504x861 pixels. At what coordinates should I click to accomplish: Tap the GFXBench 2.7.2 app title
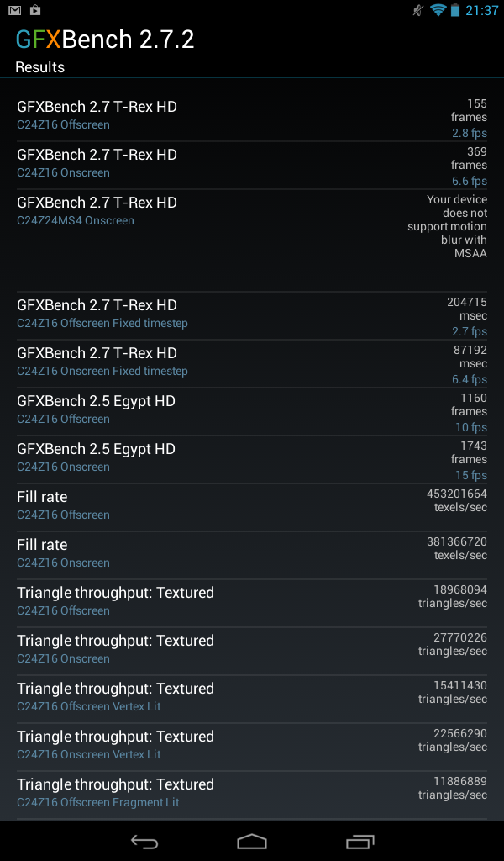click(105, 40)
